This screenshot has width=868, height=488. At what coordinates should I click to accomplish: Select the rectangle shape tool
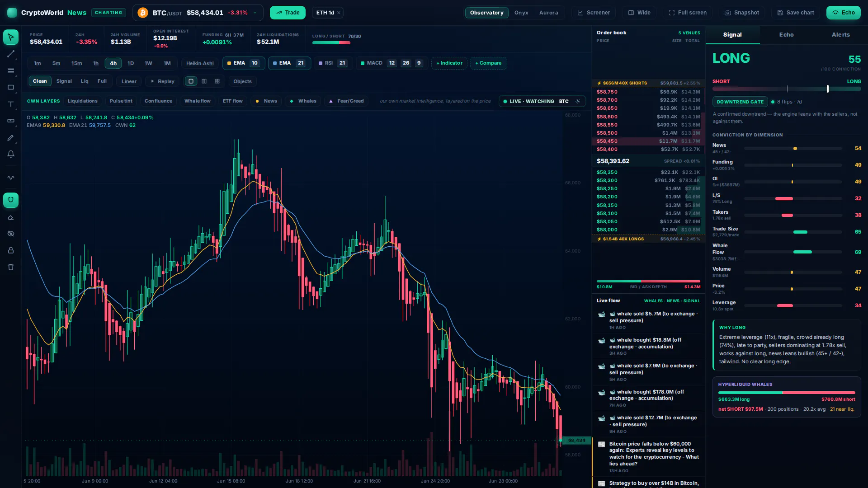11,88
